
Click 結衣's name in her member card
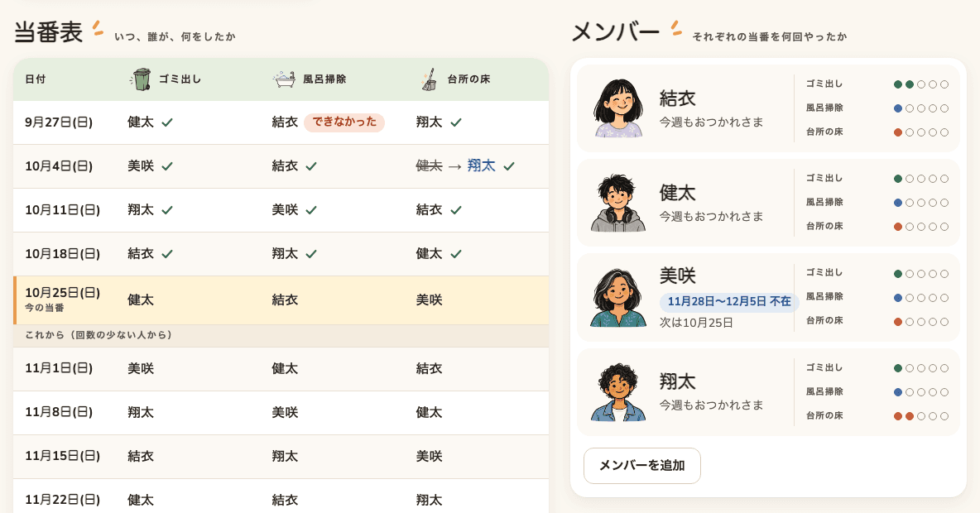click(678, 98)
